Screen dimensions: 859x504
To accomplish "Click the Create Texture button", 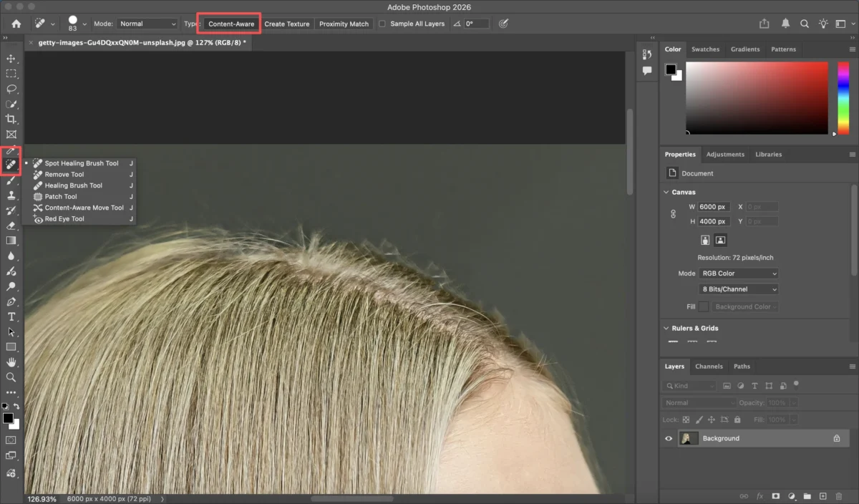I will tap(287, 24).
